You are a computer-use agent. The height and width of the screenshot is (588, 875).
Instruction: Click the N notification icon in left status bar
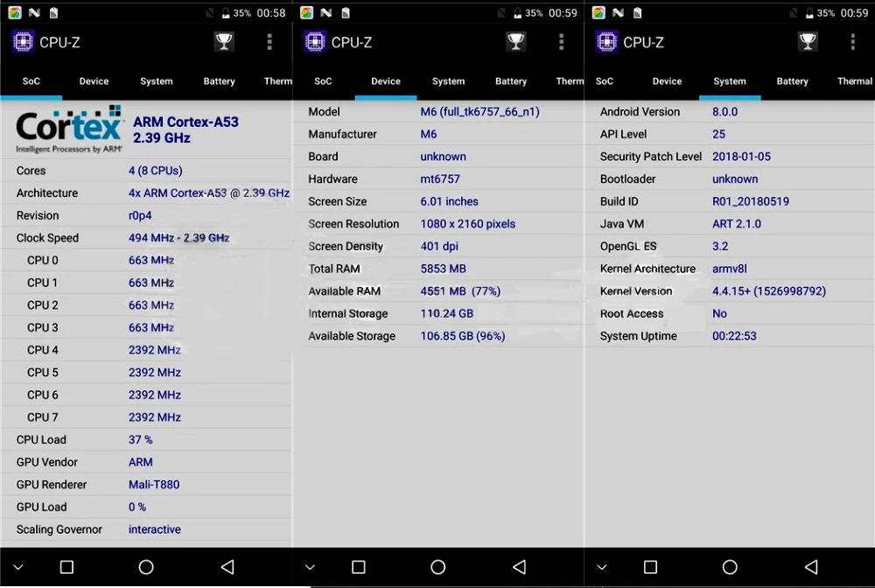[x=35, y=12]
